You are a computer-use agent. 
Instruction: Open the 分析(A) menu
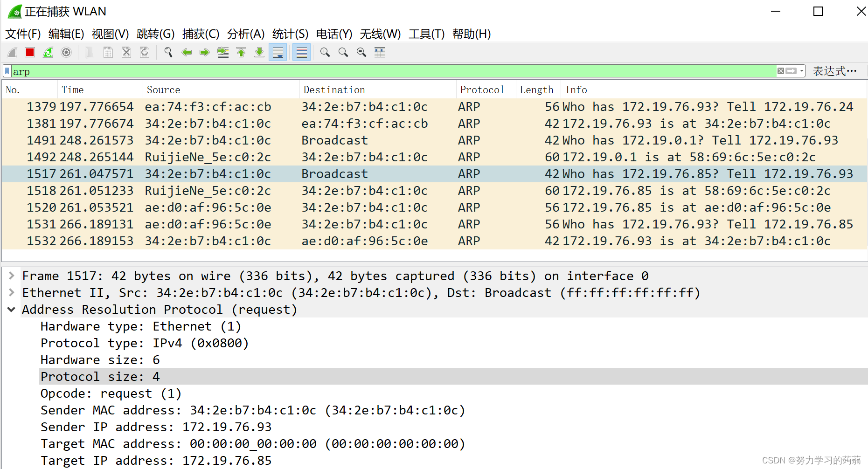click(x=246, y=34)
